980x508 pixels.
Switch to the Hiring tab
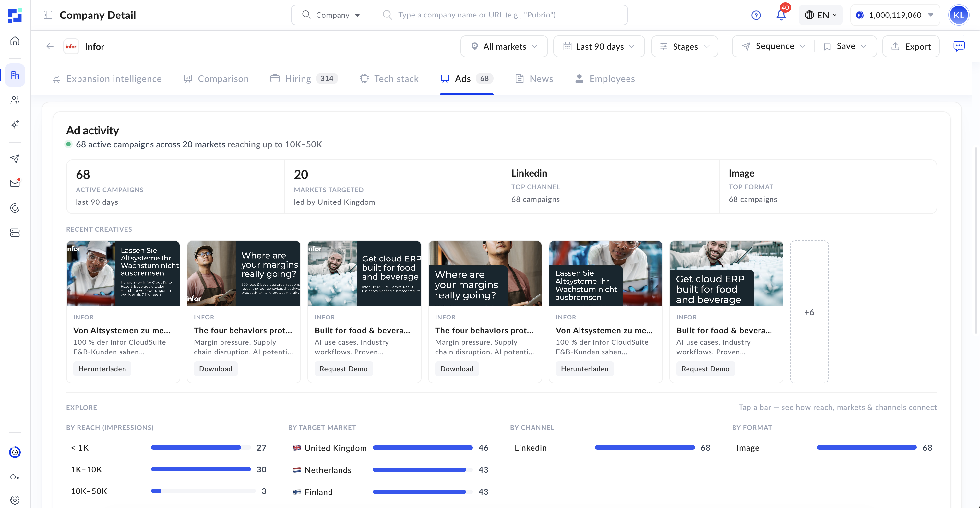[304, 79]
